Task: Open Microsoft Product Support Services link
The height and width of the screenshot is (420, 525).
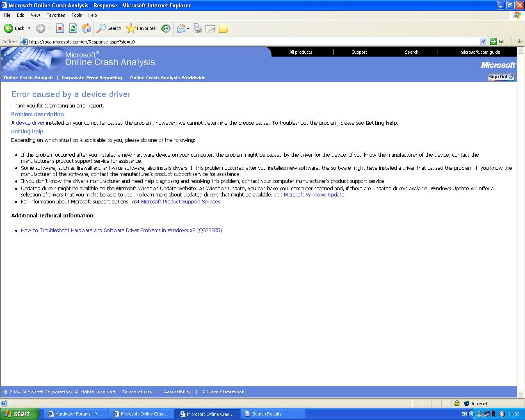Action: (180, 201)
